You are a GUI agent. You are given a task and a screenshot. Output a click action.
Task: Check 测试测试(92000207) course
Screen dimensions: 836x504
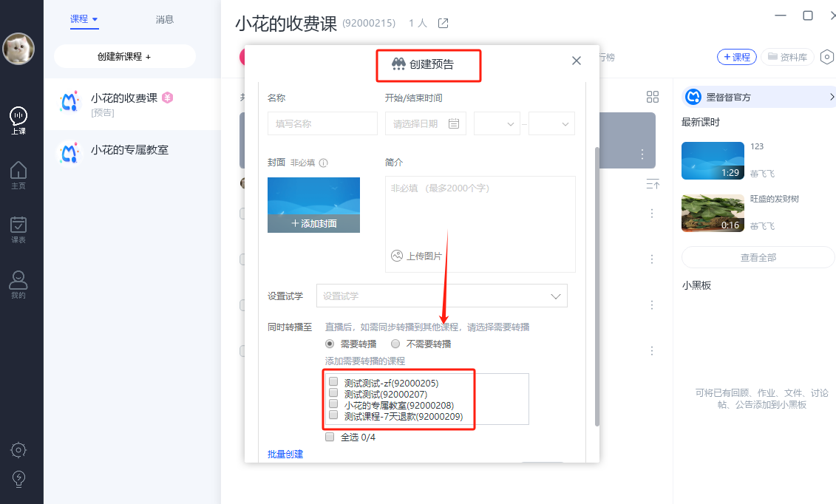click(x=333, y=392)
